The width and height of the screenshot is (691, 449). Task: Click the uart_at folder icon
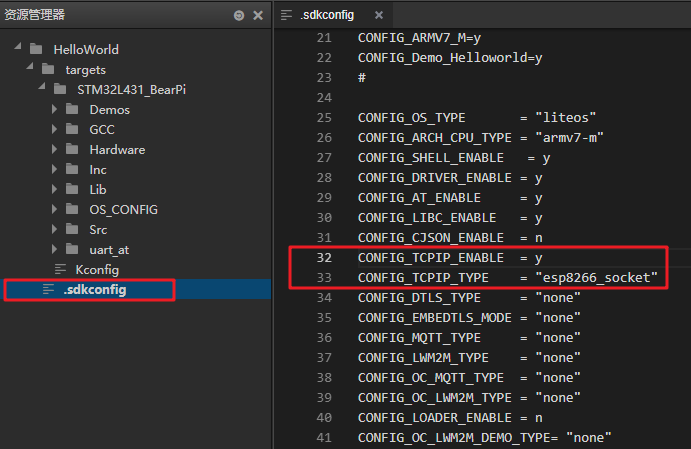(72, 249)
